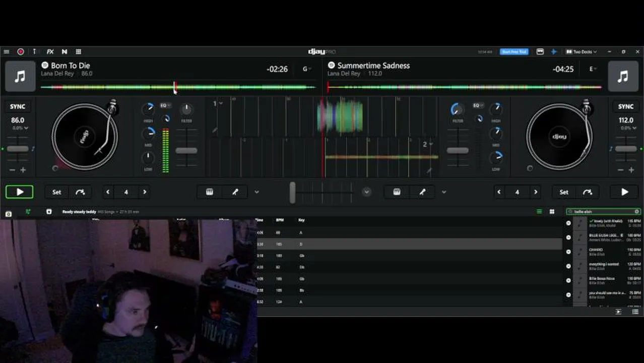Expand left deck tools chevron
The width and height of the screenshot is (644, 363).
[x=256, y=192]
